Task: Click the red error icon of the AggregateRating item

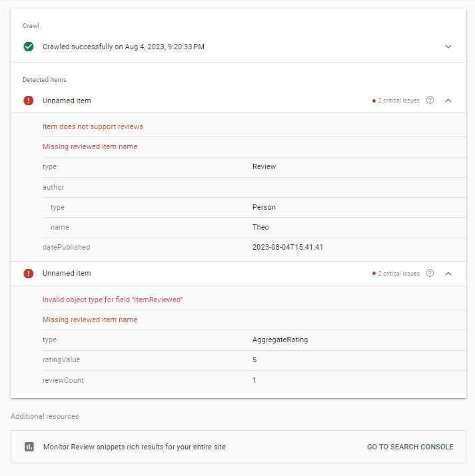Action: (x=29, y=274)
